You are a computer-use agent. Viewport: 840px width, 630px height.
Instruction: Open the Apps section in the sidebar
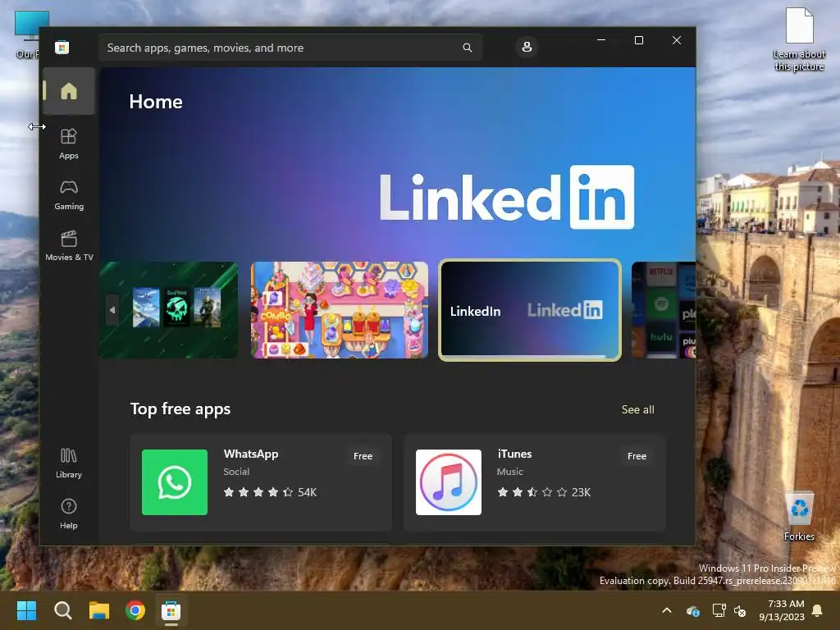[69, 144]
